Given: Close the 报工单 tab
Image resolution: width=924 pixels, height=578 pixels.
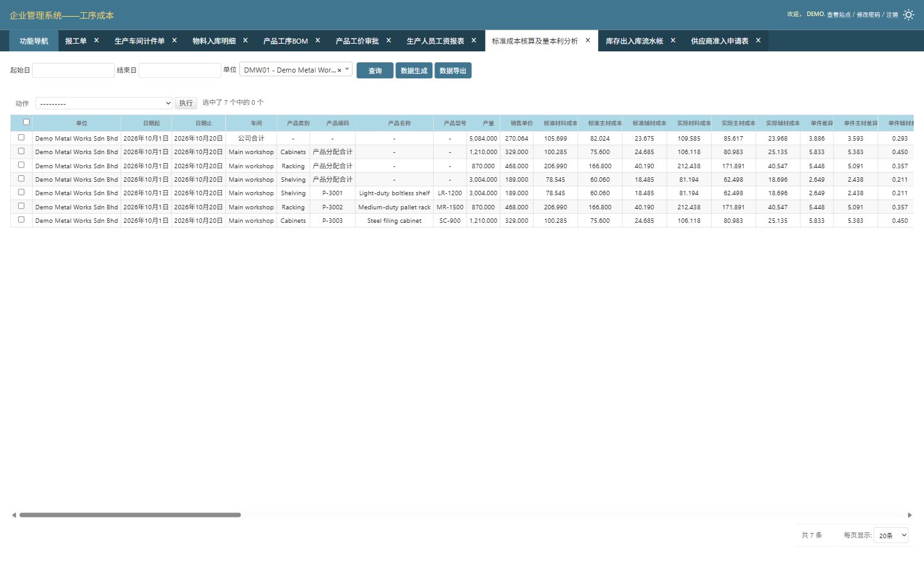Looking at the screenshot, I should 97,40.
